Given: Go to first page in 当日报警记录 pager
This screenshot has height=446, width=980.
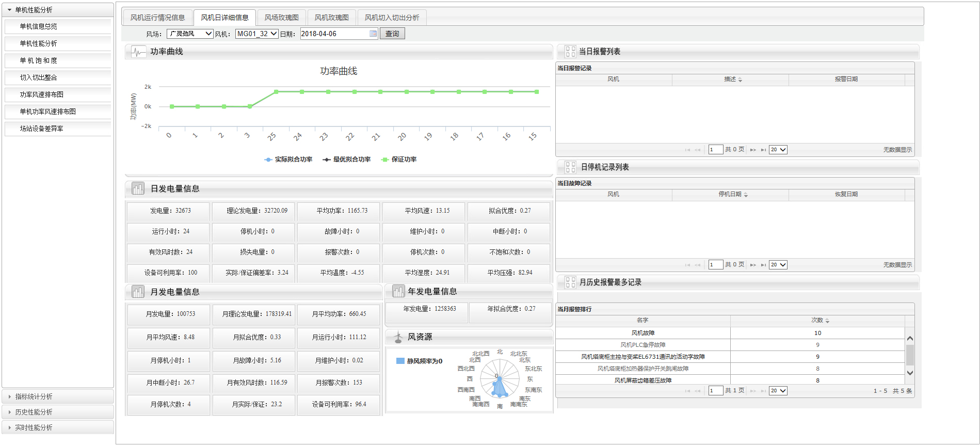Looking at the screenshot, I should pyautogui.click(x=687, y=150).
